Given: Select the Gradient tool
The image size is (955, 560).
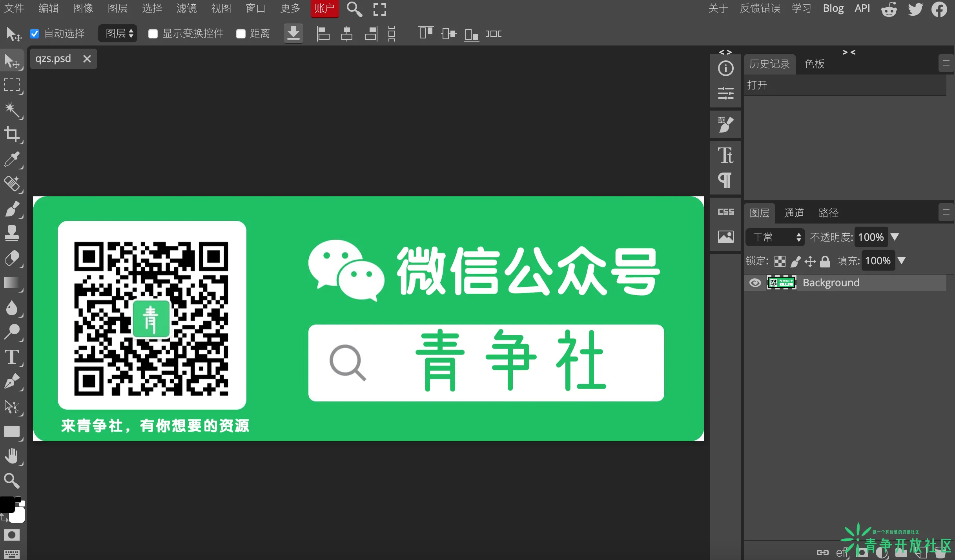Looking at the screenshot, I should pos(12,283).
